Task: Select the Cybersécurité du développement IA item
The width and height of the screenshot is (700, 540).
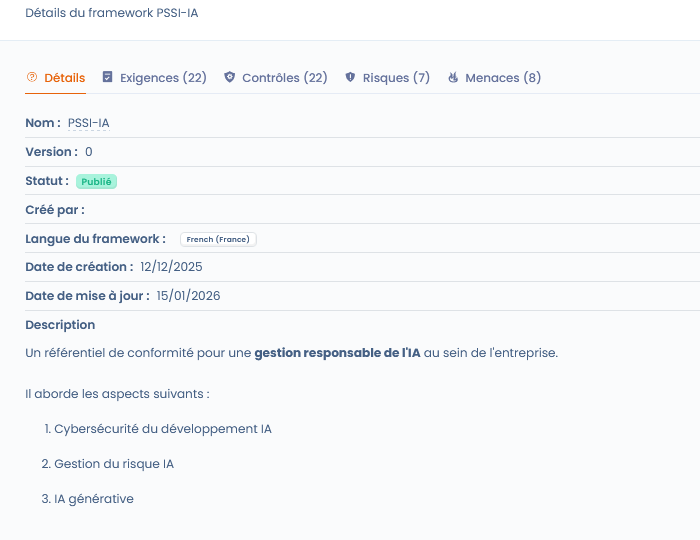Action: point(162,429)
